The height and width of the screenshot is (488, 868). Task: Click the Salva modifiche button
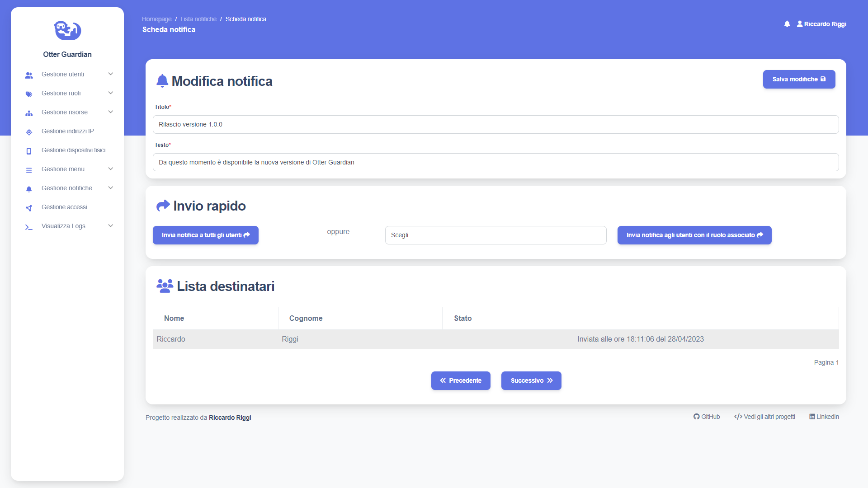pos(799,79)
